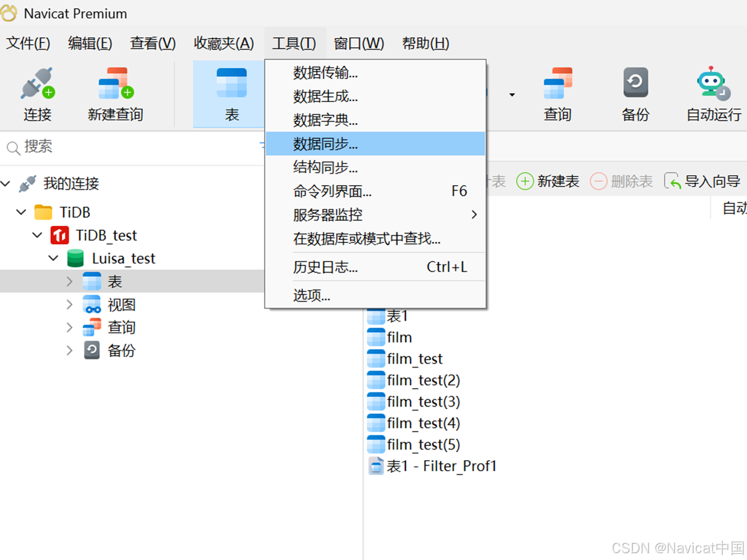Click the table icon beside 表1
Viewport: 747px width, 560px height.
[x=376, y=315]
